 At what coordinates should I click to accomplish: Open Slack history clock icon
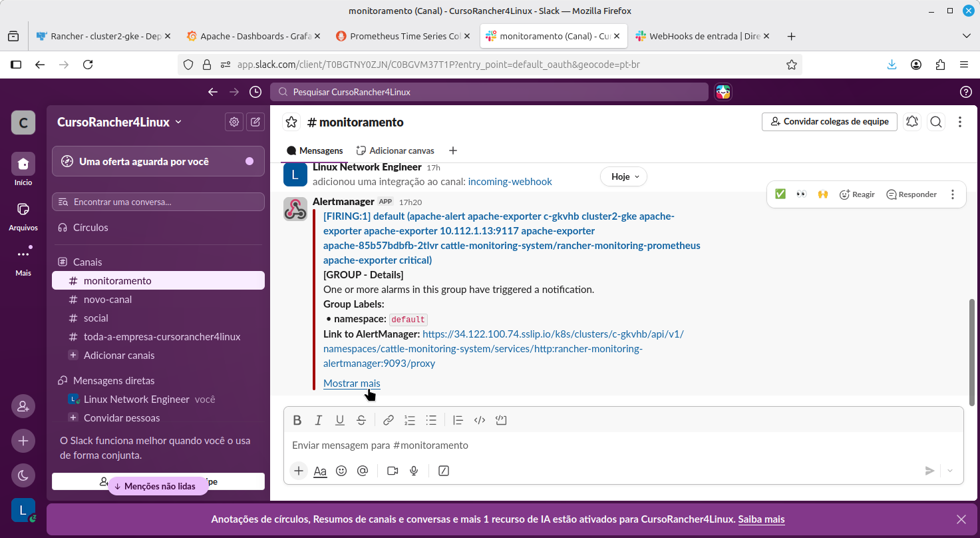coord(255,92)
